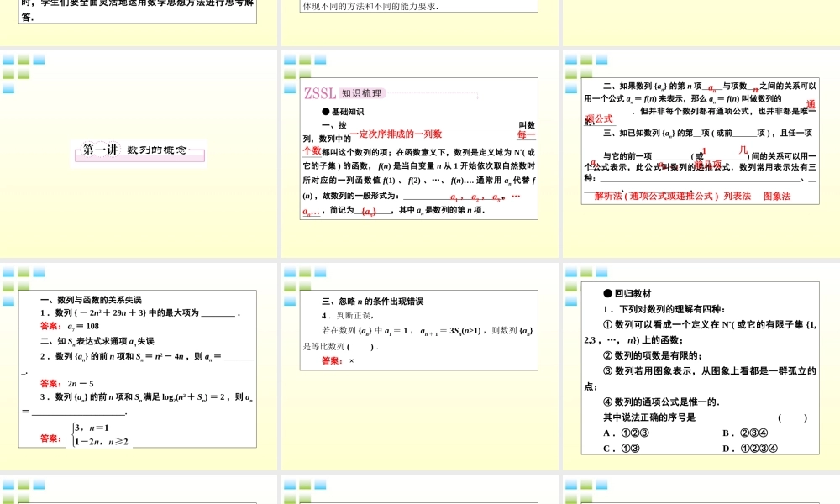840x504 pixels.
Task: Click statement ② 数列的项数是有限的
Action: click(x=653, y=355)
